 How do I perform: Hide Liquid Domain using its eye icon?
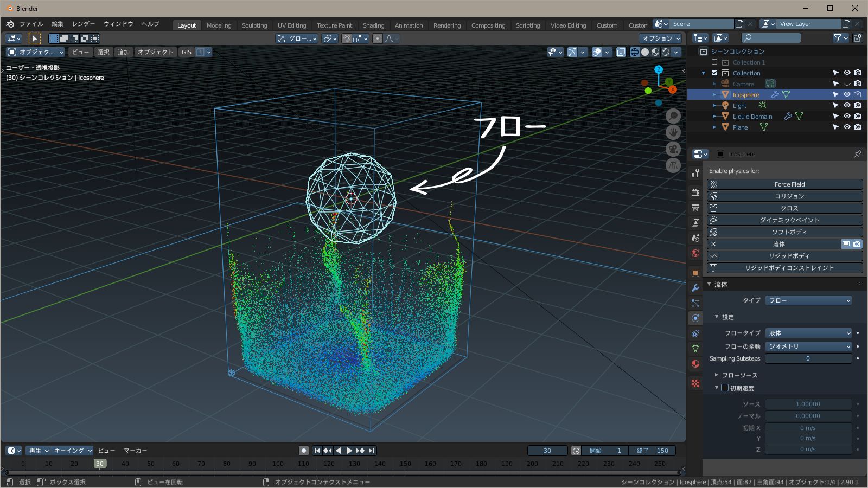pos(847,116)
